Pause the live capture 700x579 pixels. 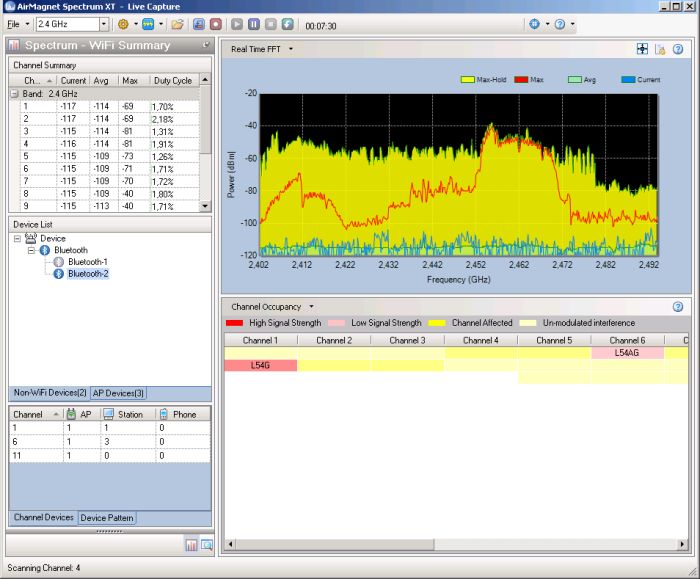[254, 23]
